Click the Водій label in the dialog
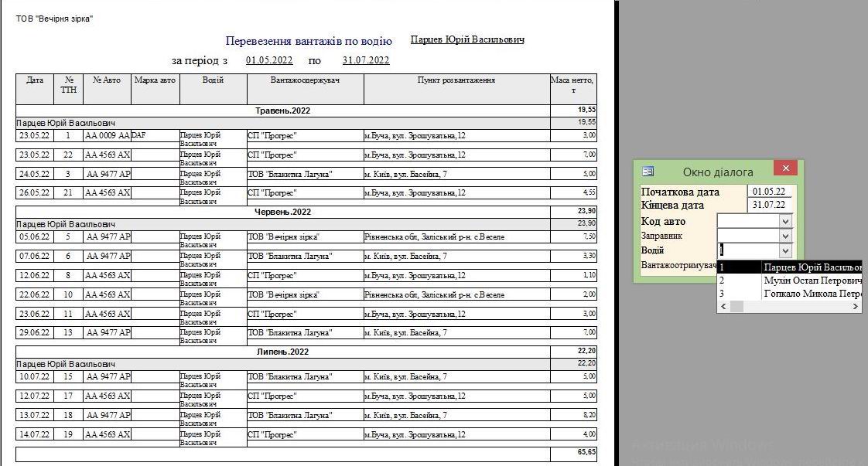 point(652,250)
